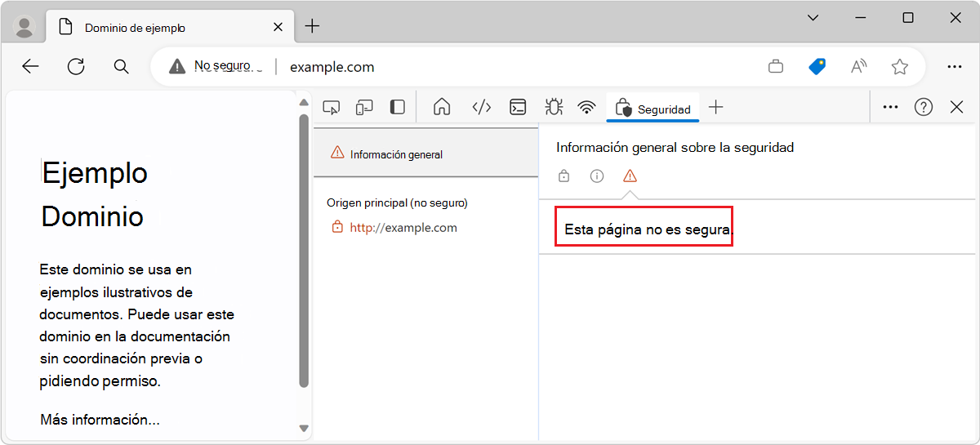Open the blue shopping tag icon
The width and height of the screenshot is (980, 445).
click(x=817, y=67)
